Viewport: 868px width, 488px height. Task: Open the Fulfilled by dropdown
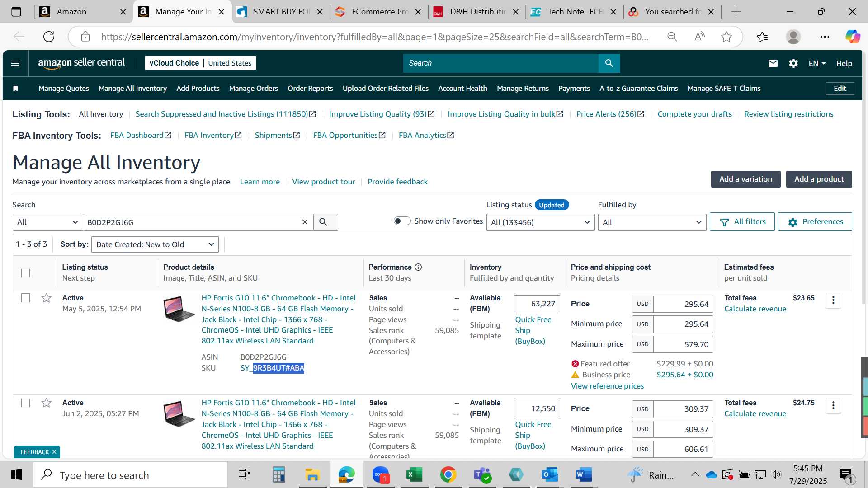(x=652, y=222)
